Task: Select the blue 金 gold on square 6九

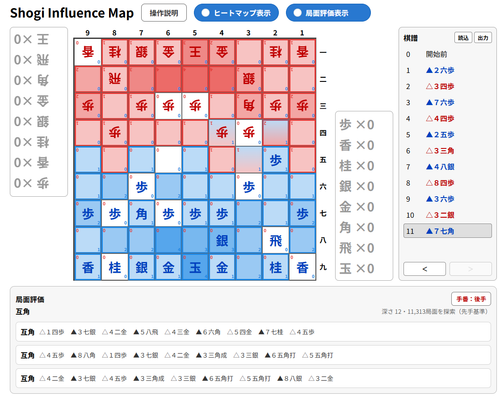Action: click(x=168, y=267)
